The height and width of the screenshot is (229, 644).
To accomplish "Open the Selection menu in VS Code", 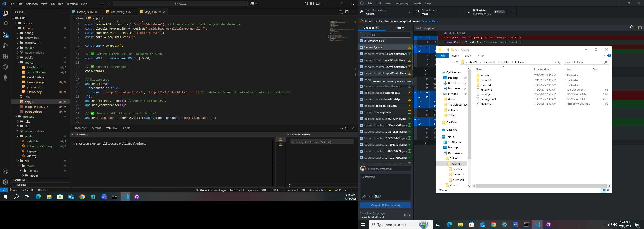I will [x=32, y=4].
